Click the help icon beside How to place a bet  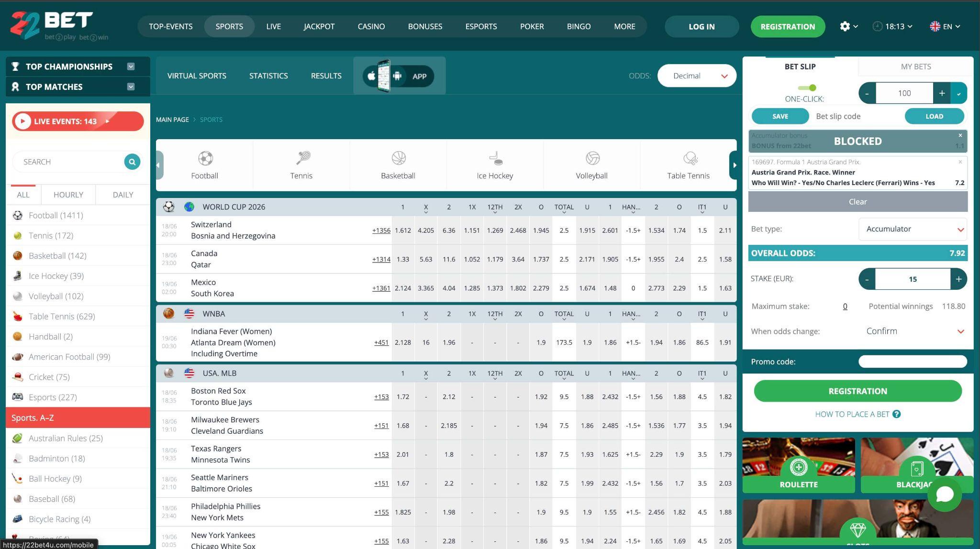pyautogui.click(x=897, y=414)
